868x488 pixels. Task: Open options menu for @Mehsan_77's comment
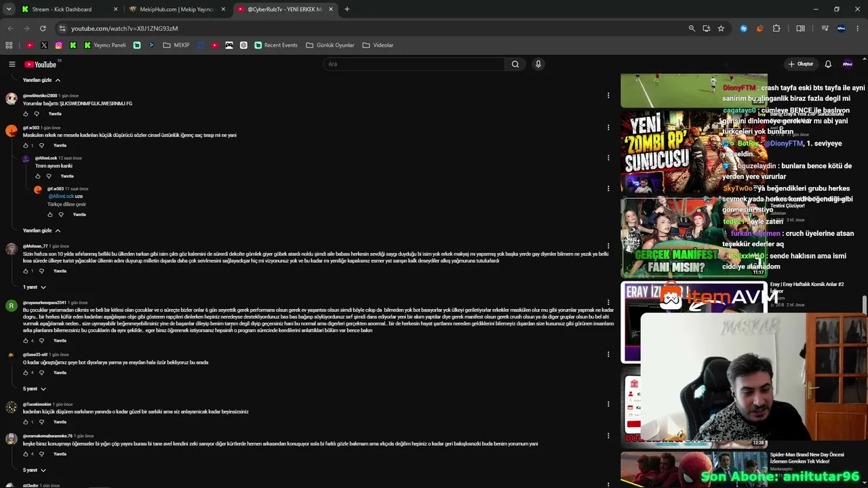(x=608, y=246)
